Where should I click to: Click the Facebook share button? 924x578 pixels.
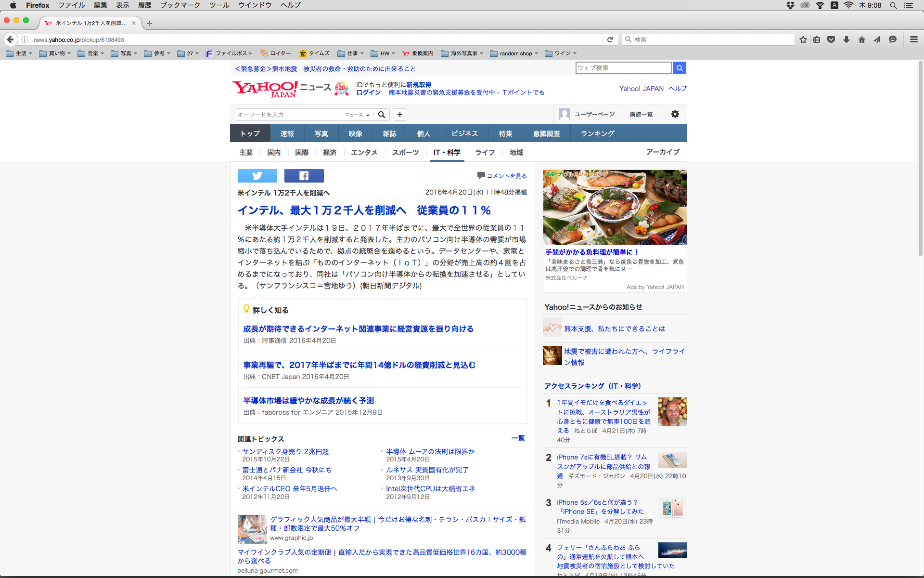pos(304,176)
